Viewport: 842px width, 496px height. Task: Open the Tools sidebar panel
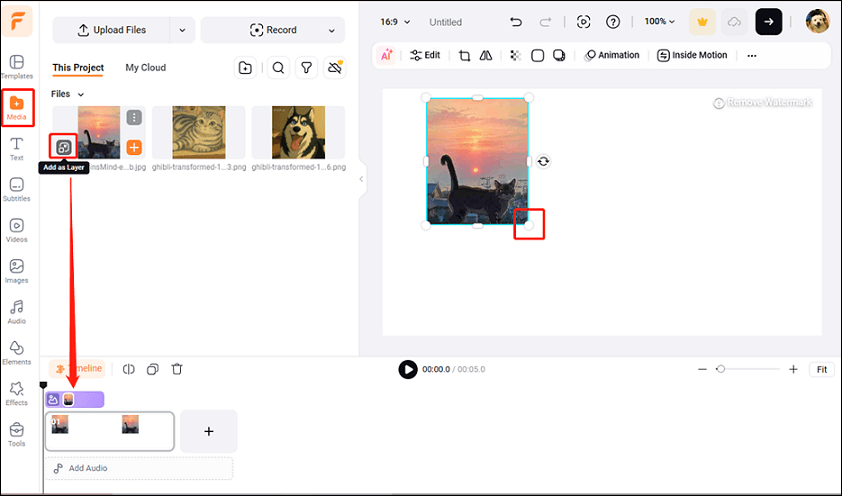(17, 435)
